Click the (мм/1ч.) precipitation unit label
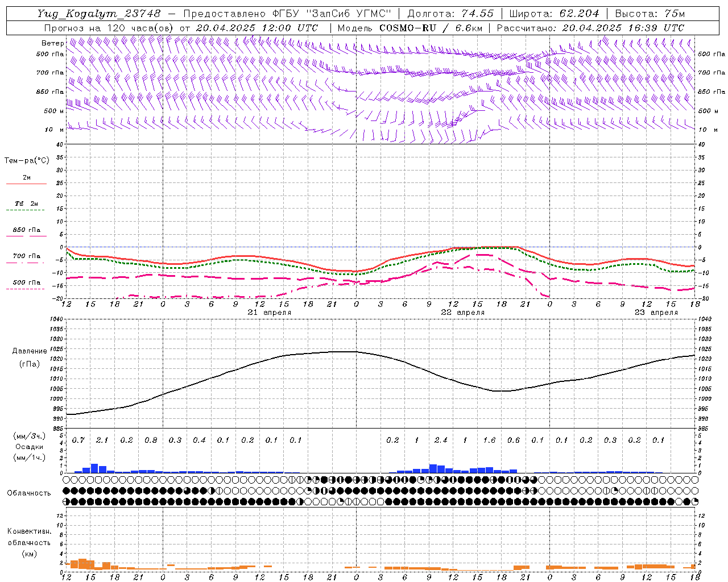Image resolution: width=728 pixels, height=582 pixels. click(30, 458)
